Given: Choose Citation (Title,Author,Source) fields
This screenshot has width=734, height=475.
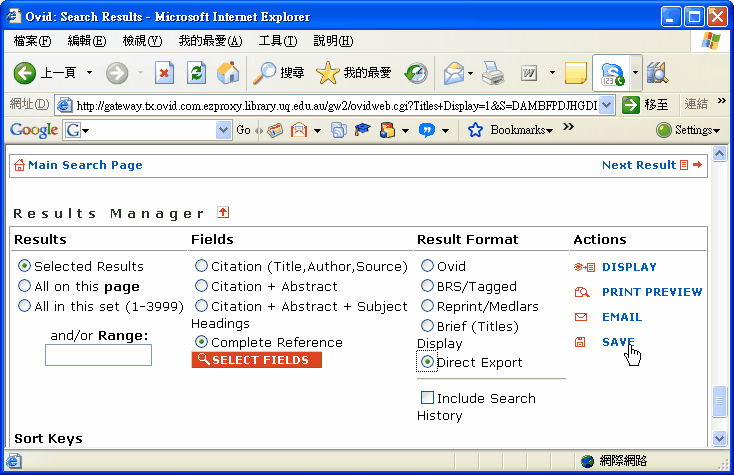Looking at the screenshot, I should point(201,266).
